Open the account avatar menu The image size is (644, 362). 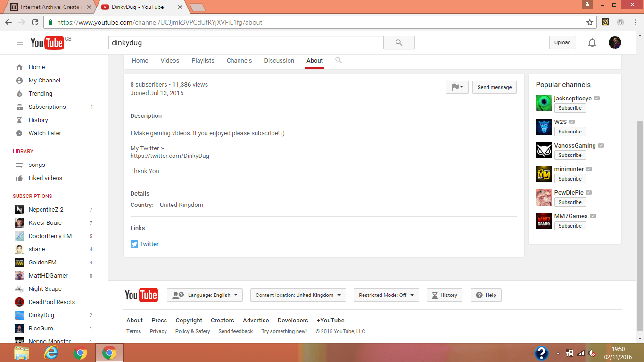tap(615, 42)
